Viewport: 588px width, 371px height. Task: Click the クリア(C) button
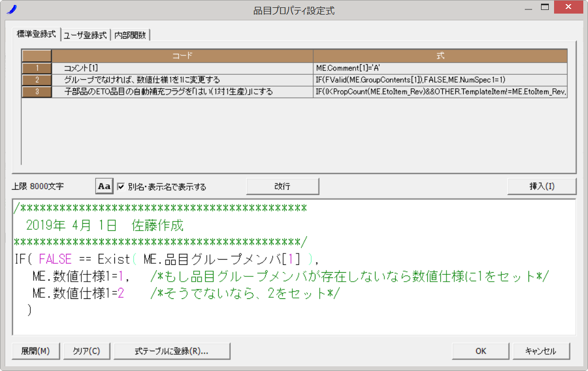[87, 351]
